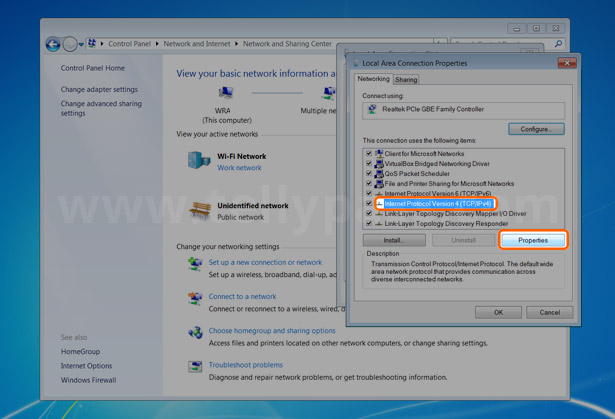The width and height of the screenshot is (615, 419).
Task: Click Cancel in Connection Properties dialog
Action: [x=549, y=313]
